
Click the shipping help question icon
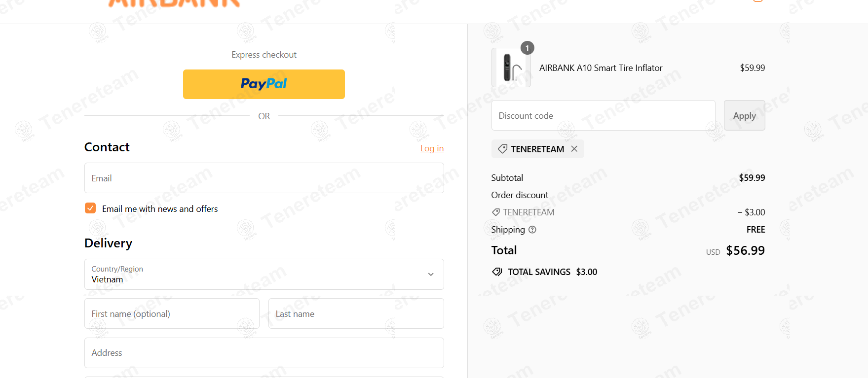[532, 230]
